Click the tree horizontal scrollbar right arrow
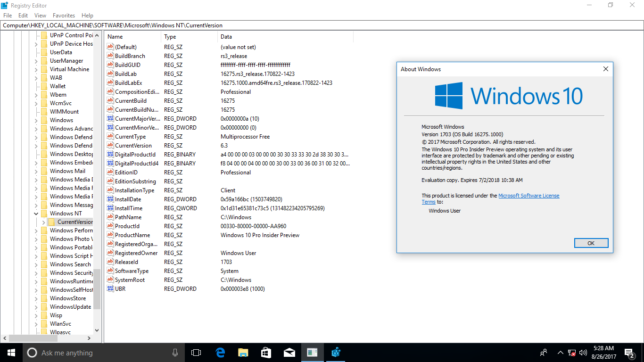The height and width of the screenshot is (362, 644). pos(89,338)
